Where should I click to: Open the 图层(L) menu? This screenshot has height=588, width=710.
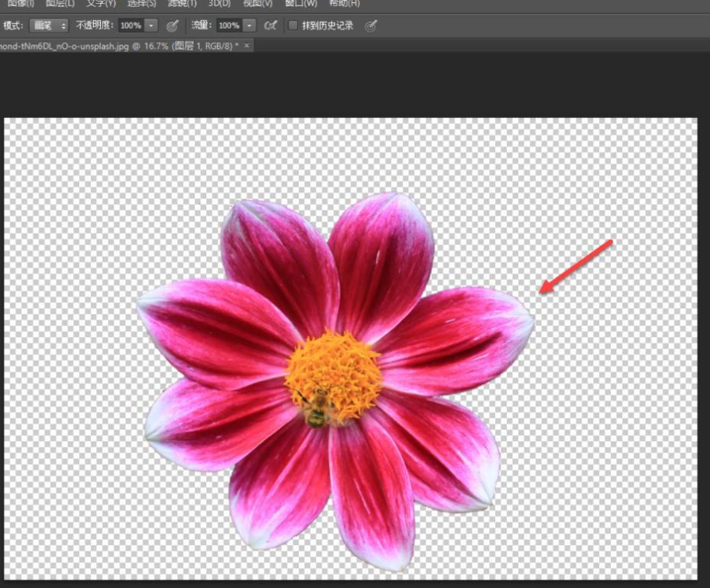click(x=60, y=3)
